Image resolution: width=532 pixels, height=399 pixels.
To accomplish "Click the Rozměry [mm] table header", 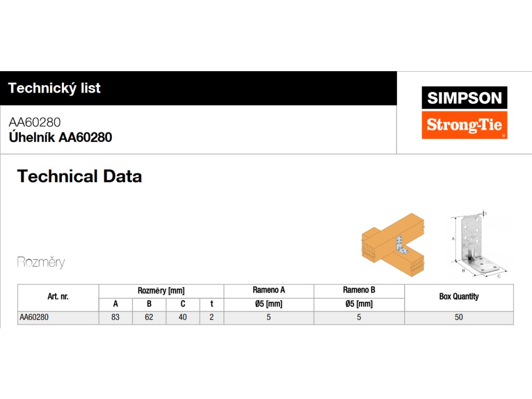I will tap(161, 291).
